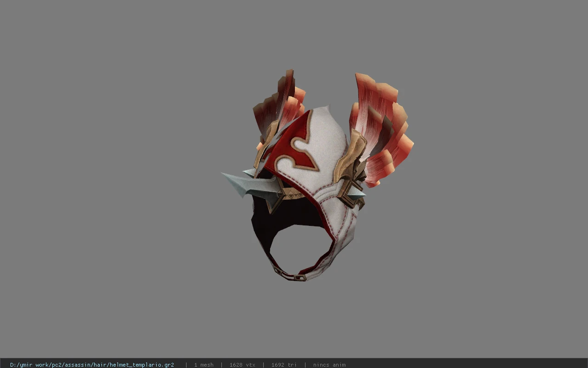This screenshot has height=368, width=588.
Task: Click the helmet_templario.gr2 file path in status bar
Action: [92, 364]
